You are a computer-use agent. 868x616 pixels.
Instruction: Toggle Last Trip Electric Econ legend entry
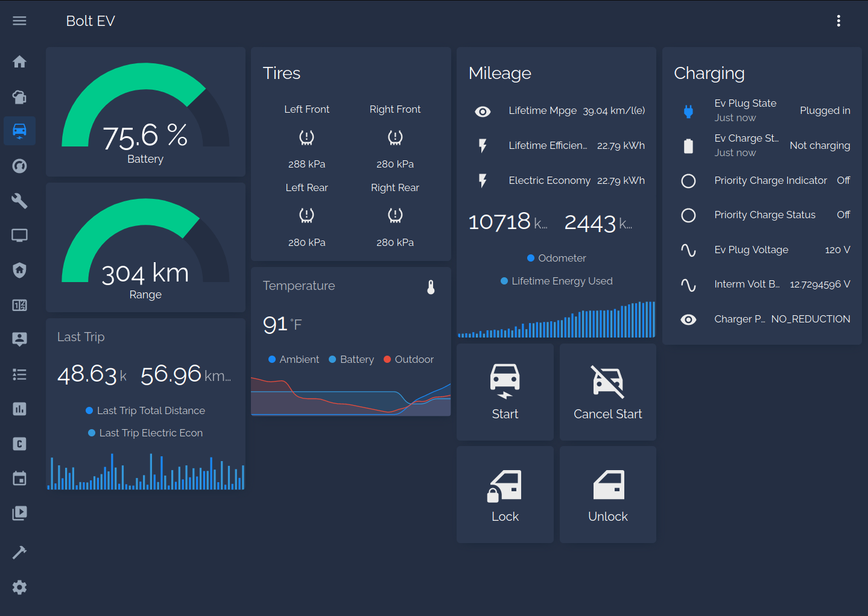coord(145,433)
